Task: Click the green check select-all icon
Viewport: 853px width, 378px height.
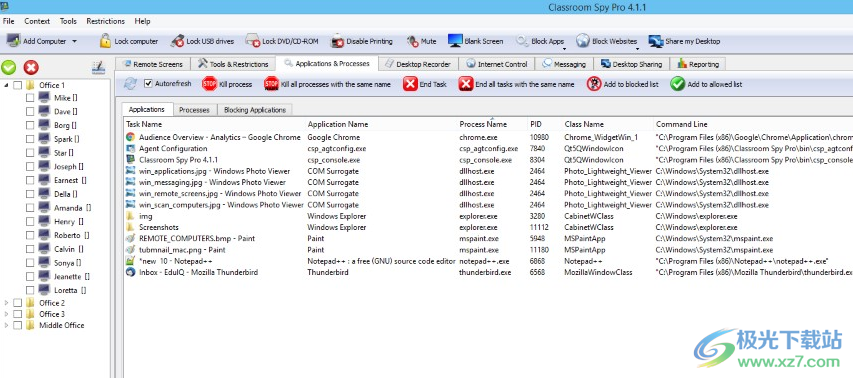Action: coord(9,67)
